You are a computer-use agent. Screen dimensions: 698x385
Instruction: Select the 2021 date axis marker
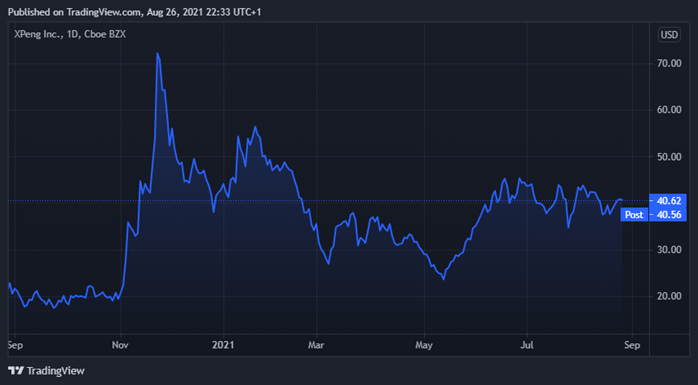[223, 345]
